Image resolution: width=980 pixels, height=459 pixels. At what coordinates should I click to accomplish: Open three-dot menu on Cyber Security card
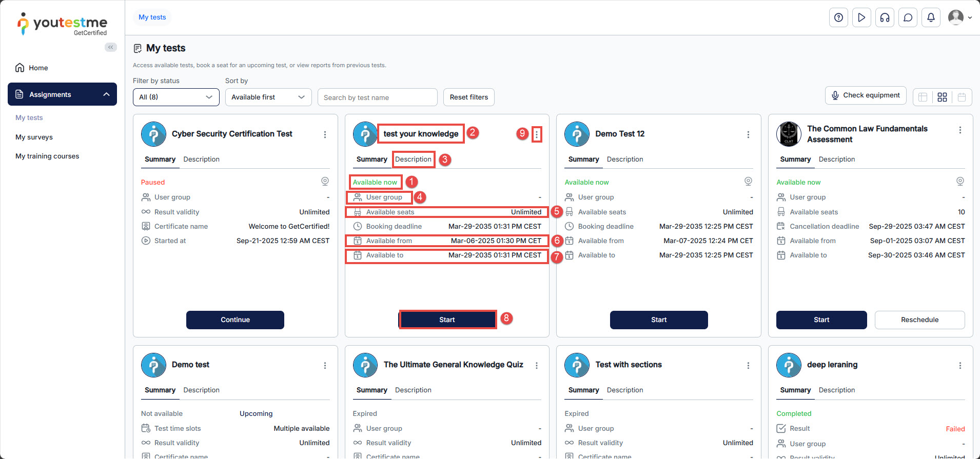(x=325, y=134)
